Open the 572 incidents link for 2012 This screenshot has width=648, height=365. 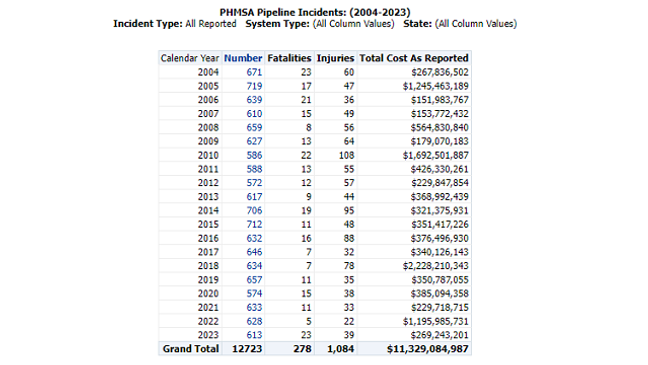[254, 183]
